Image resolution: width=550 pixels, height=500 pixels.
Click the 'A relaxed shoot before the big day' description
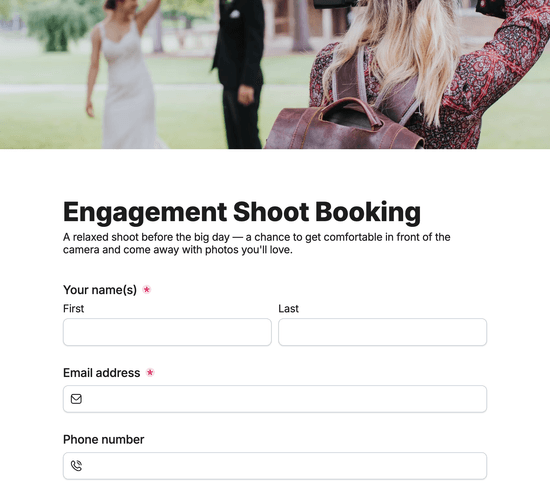[x=256, y=244]
